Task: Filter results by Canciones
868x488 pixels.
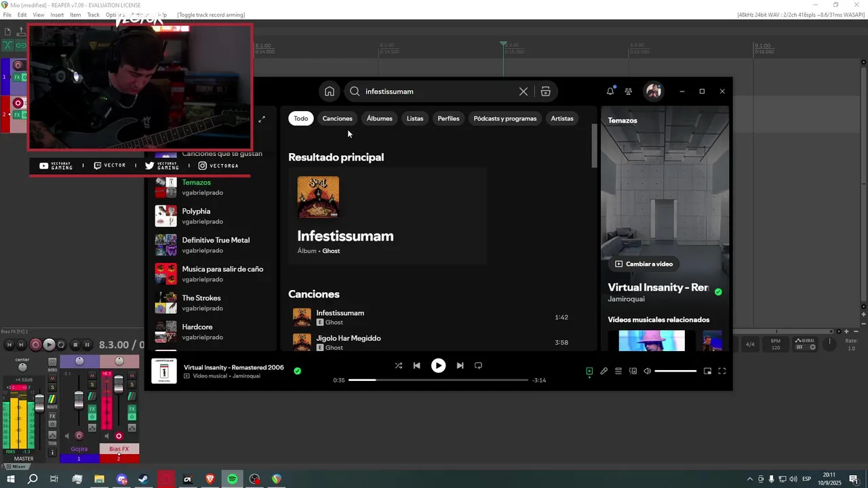Action: (337, 119)
